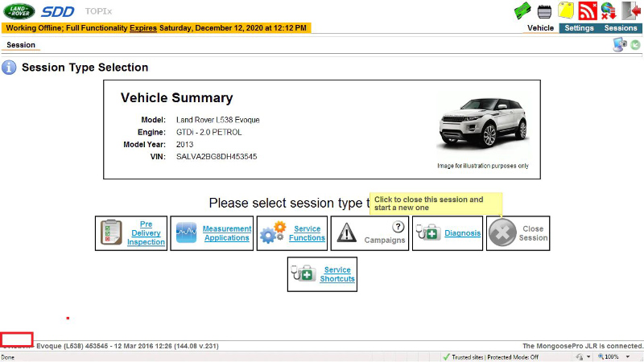Switch to the Sessions tab
The width and height of the screenshot is (644, 362).
[x=620, y=28]
